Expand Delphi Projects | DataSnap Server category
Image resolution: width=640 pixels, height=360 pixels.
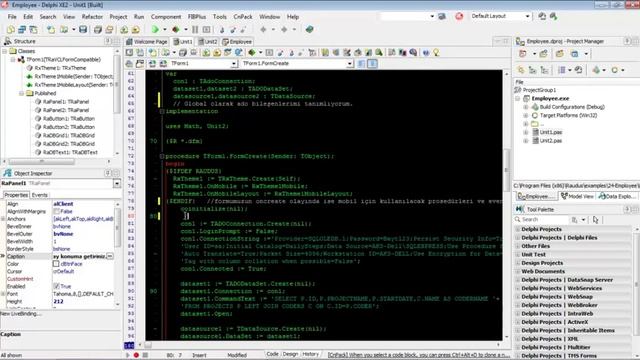point(573,280)
